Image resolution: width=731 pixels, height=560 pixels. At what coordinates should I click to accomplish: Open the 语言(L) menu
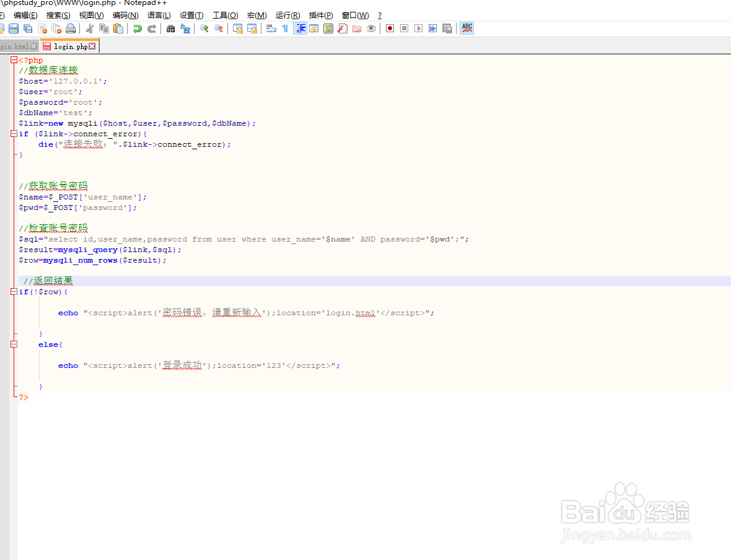coord(159,15)
